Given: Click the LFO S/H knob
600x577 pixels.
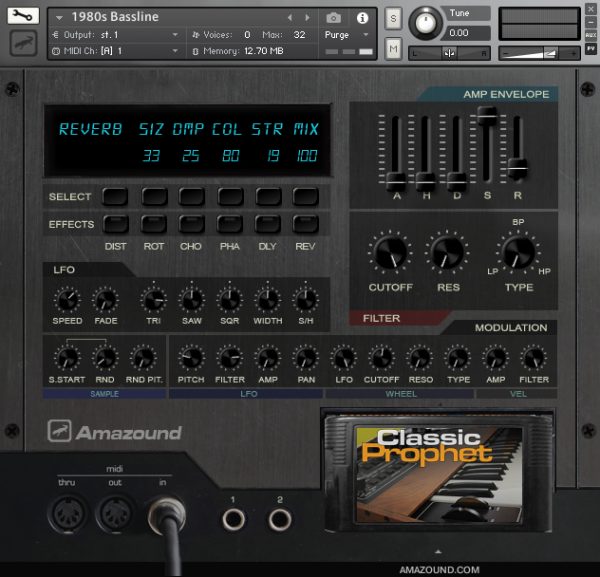Looking at the screenshot, I should tap(305, 300).
